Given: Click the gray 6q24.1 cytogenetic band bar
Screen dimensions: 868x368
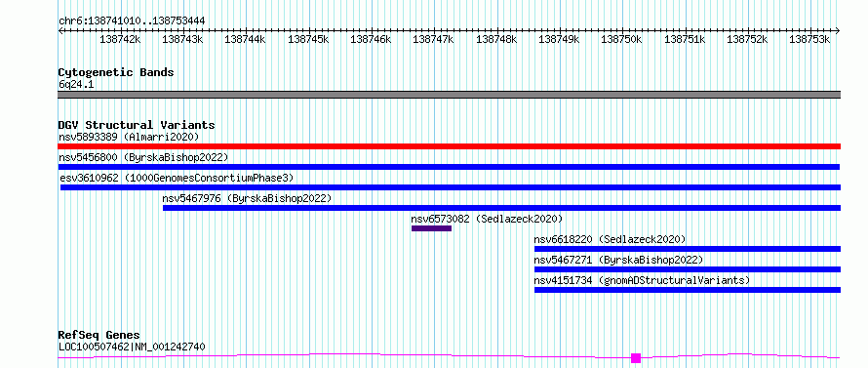Looking at the screenshot, I should point(449,95).
